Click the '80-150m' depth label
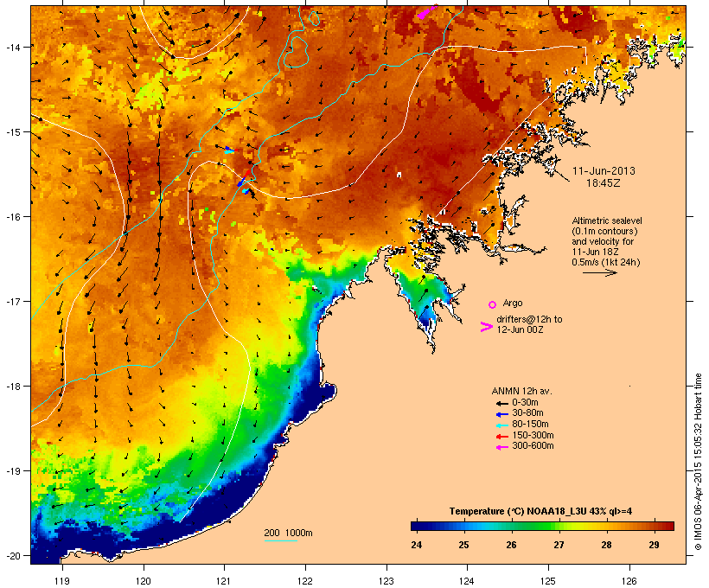 tap(530, 425)
